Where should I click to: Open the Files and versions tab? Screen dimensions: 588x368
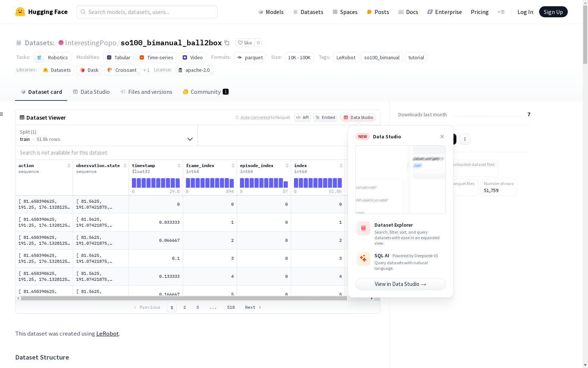click(146, 92)
